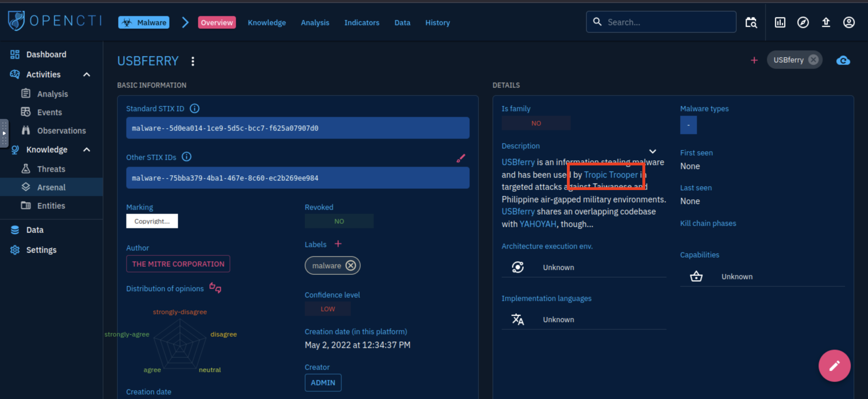Click the Settings gear icon in sidebar

[15, 250]
